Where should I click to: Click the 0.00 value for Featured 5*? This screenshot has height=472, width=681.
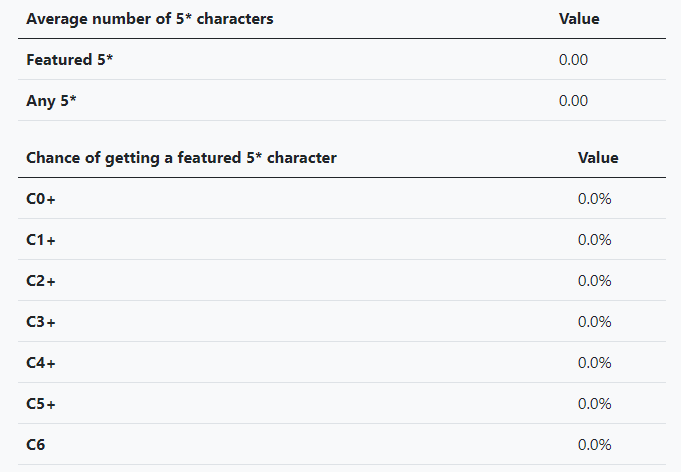coord(573,60)
